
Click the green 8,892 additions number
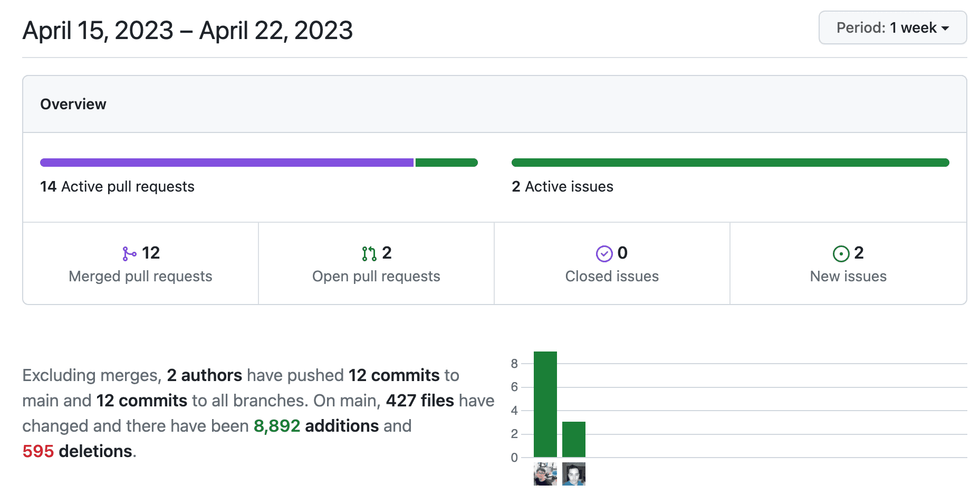click(x=276, y=426)
